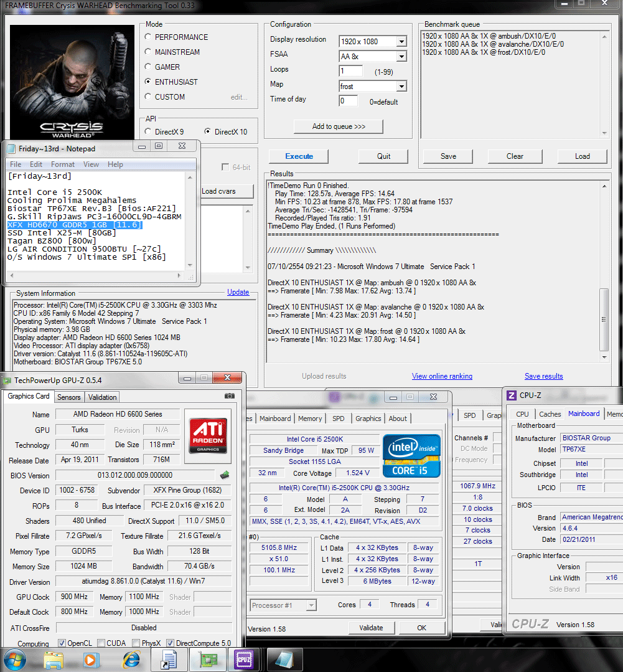Open the Display resolution dropdown
The height and width of the screenshot is (672, 623).
point(401,42)
